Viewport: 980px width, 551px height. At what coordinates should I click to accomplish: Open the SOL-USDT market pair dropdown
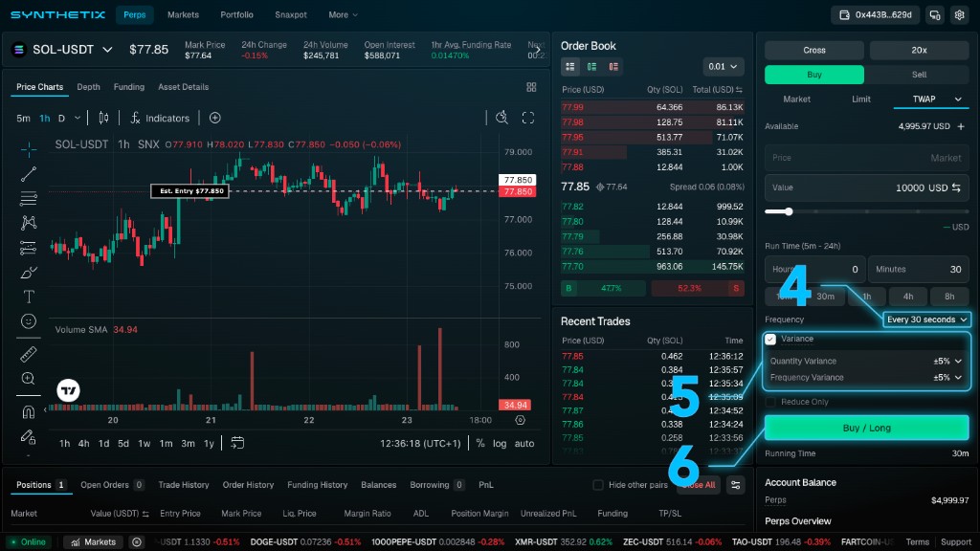(62, 50)
